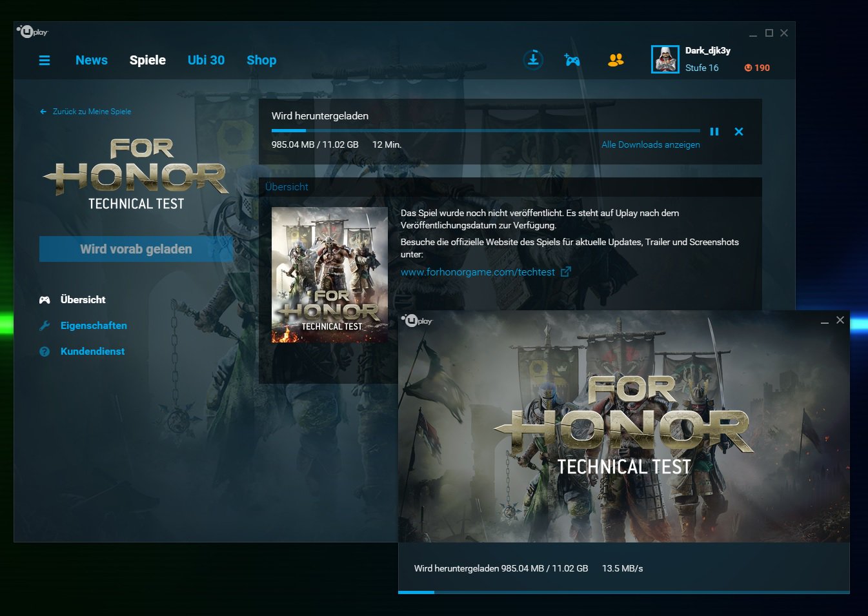Click the back arrow beside Zurück
Viewport: 868px width, 616px height.
43,112
